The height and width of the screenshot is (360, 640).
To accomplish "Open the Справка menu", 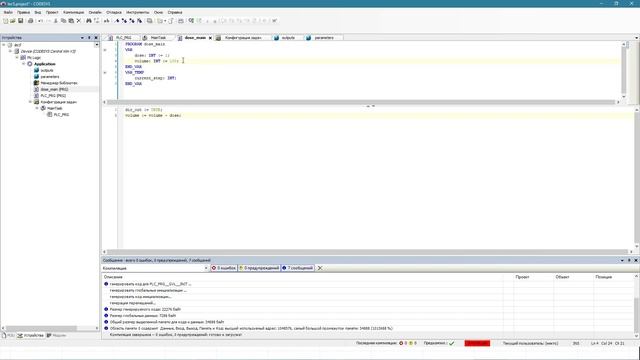I will (x=175, y=12).
